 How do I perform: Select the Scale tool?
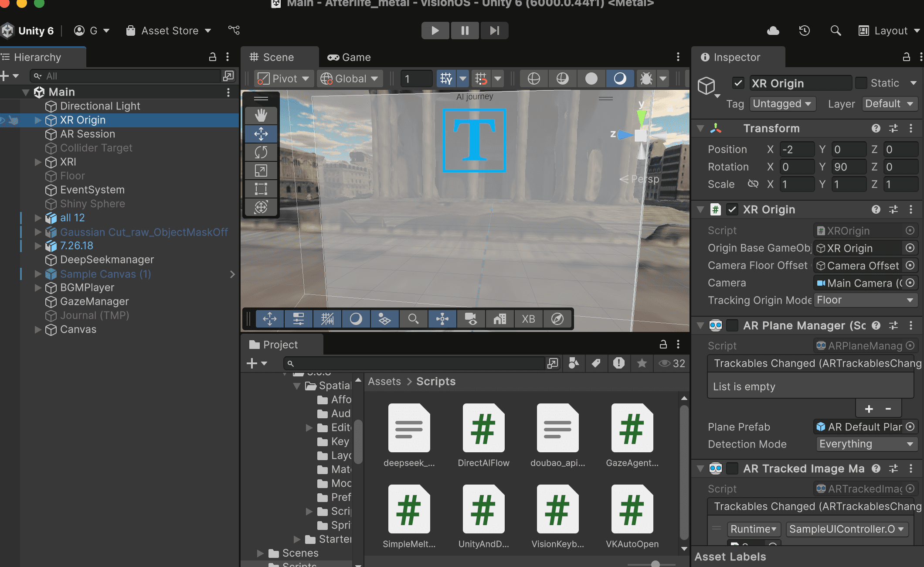(261, 171)
